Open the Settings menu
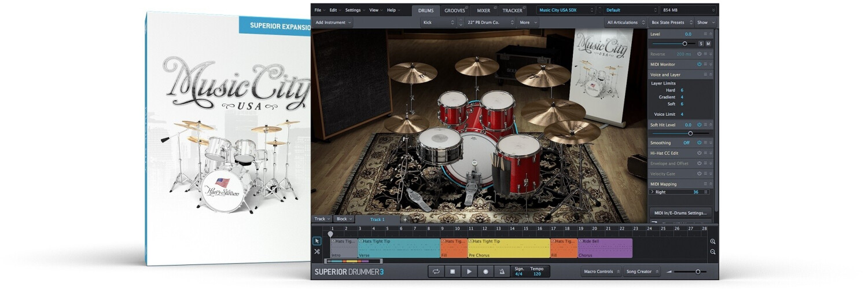The image size is (868, 290). (354, 10)
